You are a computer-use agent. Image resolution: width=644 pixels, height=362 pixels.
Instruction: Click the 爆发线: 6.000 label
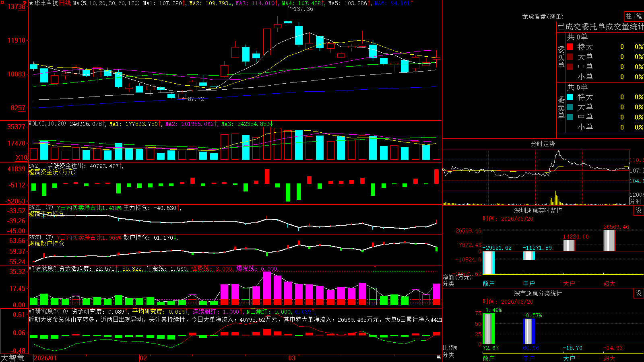pos(257,269)
